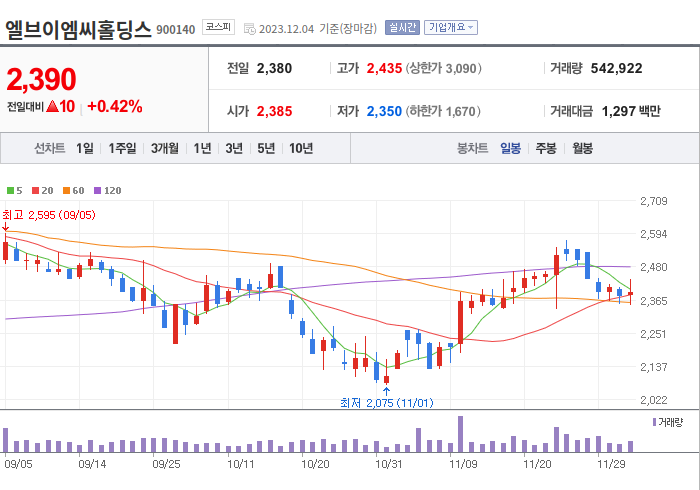Click the 최저 2,075 (11/01) label

pos(387,403)
